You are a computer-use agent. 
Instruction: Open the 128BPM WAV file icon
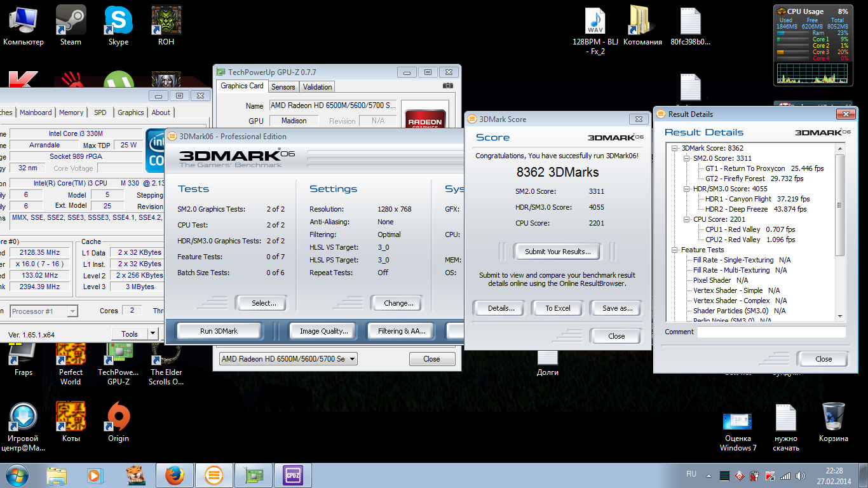[x=595, y=31]
